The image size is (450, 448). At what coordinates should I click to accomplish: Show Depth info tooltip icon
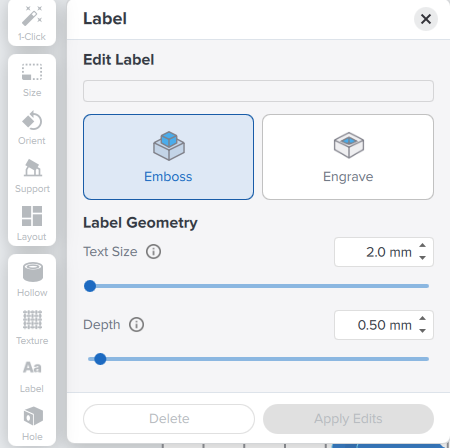coord(136,324)
